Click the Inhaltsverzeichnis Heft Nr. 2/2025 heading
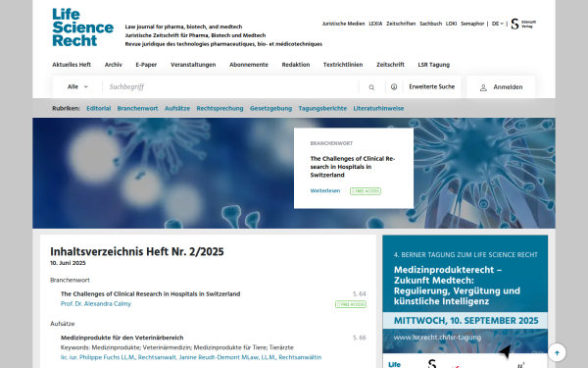 coord(137,251)
